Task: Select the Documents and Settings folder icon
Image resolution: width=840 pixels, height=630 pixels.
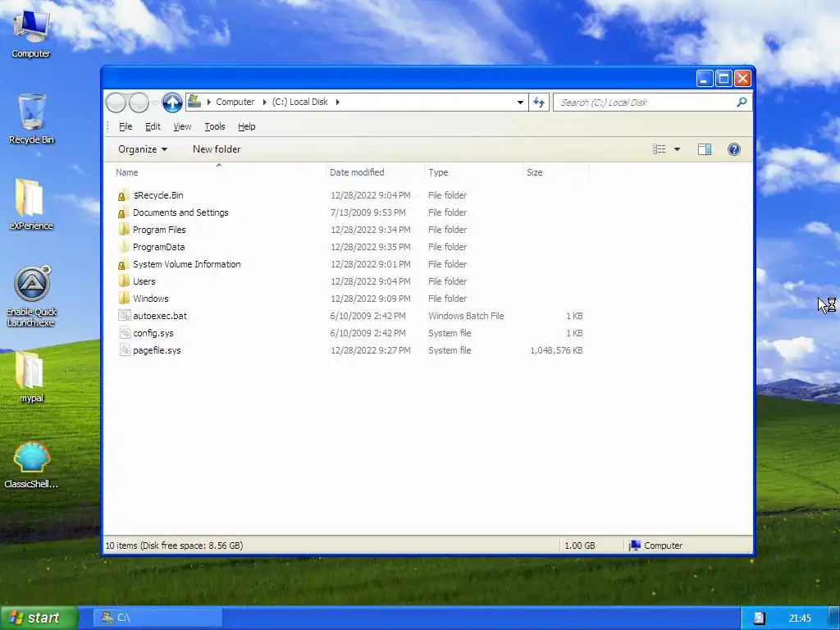Action: pos(123,212)
